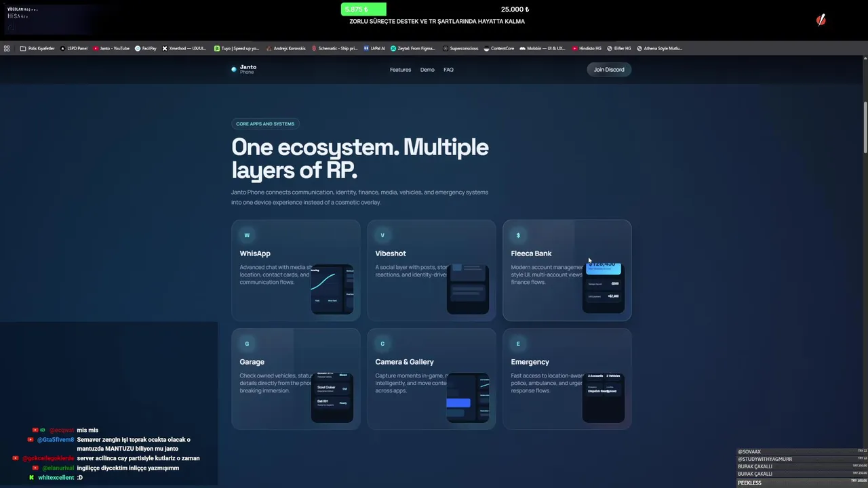Open the Fleeca Bank card title
This screenshot has height=488, width=868.
click(531, 253)
